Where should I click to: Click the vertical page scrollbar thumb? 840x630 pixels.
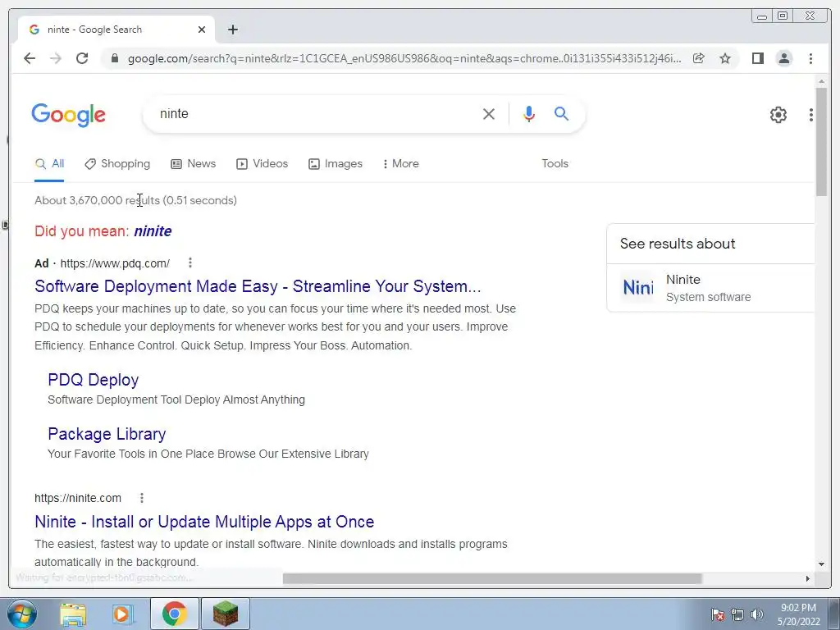tap(821, 141)
